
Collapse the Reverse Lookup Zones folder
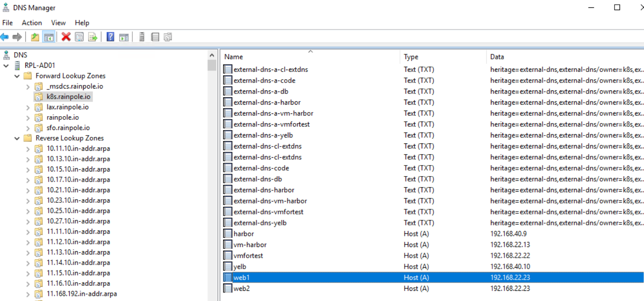tap(17, 138)
